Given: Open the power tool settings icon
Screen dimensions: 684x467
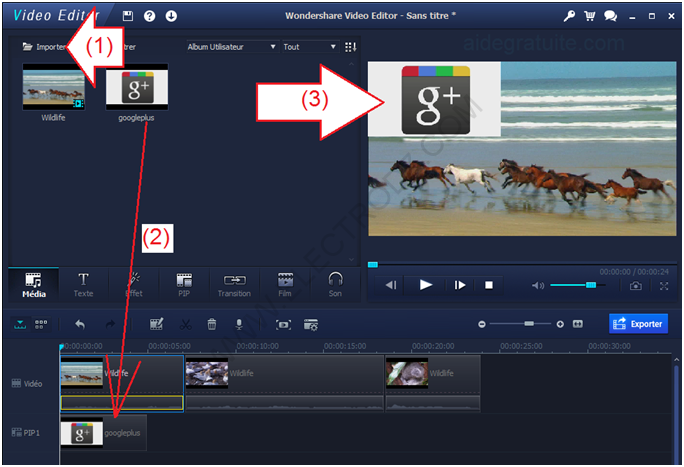Looking at the screenshot, I should 311,325.
